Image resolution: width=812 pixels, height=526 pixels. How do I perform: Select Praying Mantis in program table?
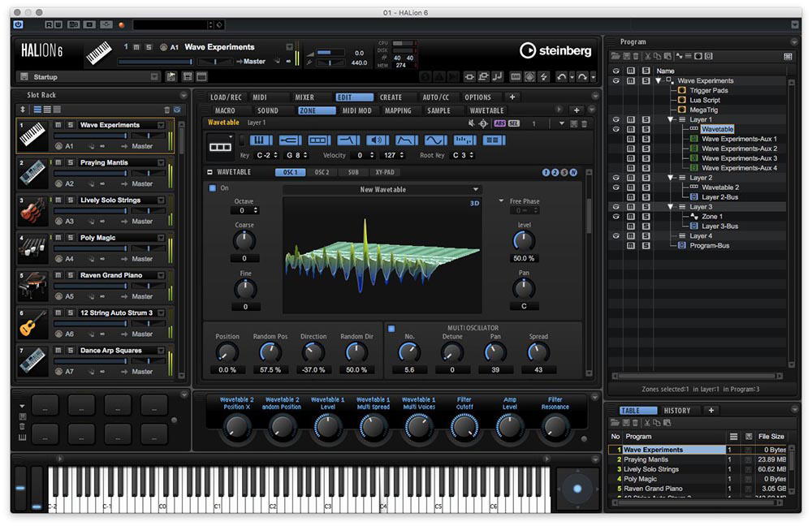(646, 459)
